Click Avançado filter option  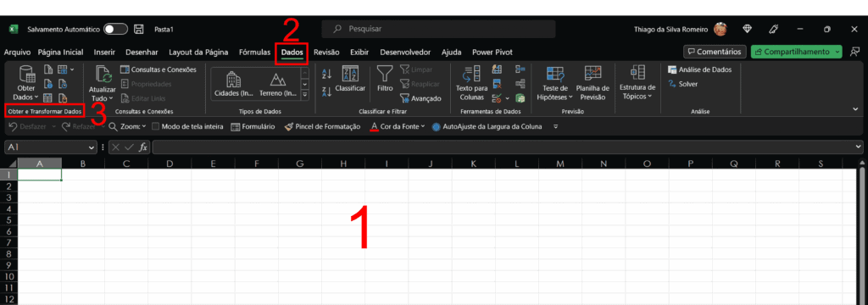(x=420, y=98)
